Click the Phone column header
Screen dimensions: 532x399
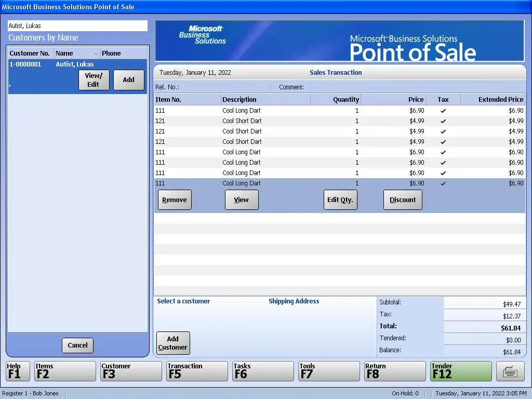pos(124,54)
